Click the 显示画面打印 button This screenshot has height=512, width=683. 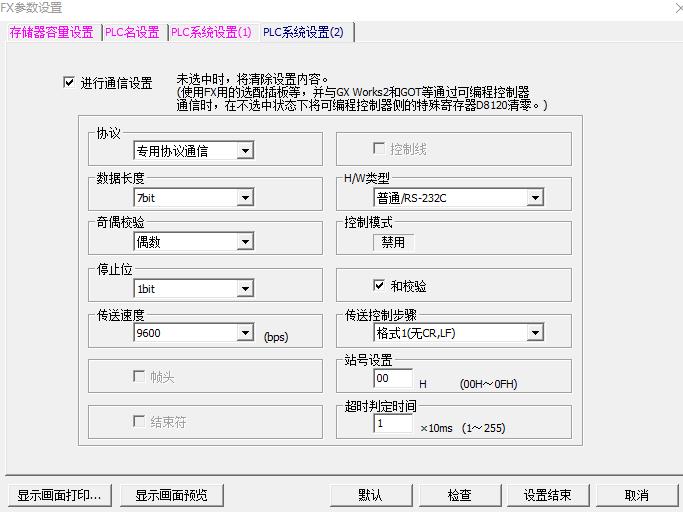[59, 495]
